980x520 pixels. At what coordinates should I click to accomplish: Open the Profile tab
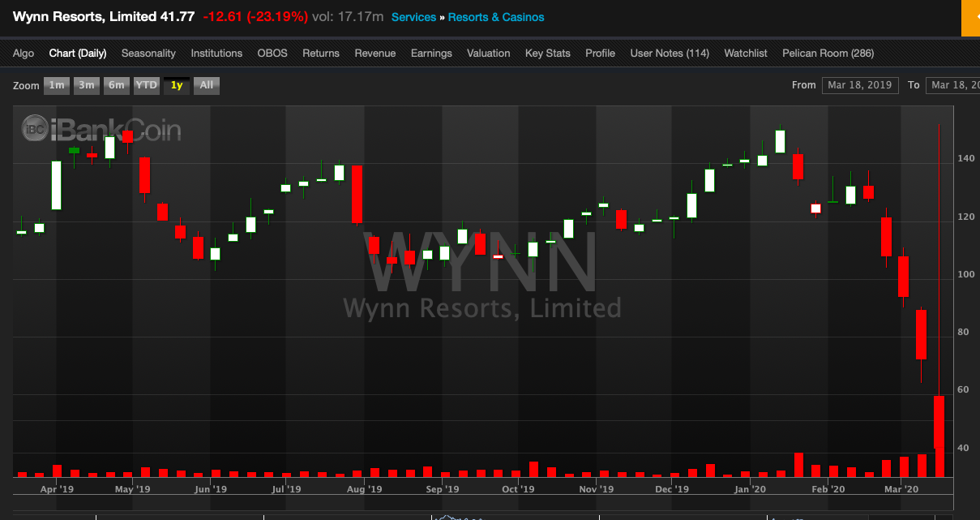click(x=600, y=53)
